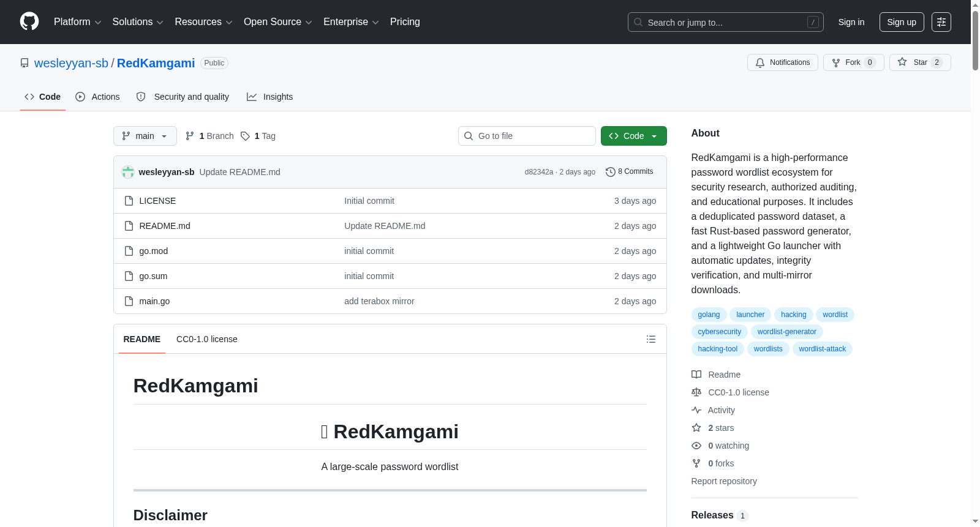The image size is (980, 527).
Task: Click the LICENSE file icon
Action: 129,201
